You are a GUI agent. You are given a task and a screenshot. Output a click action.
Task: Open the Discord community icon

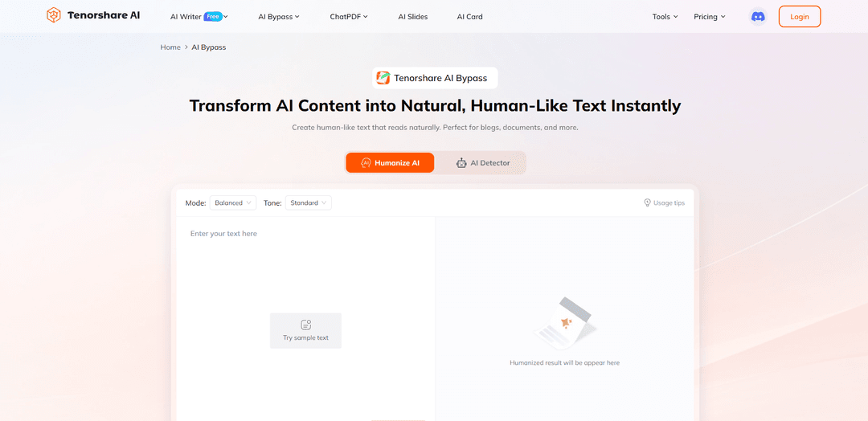click(x=757, y=17)
